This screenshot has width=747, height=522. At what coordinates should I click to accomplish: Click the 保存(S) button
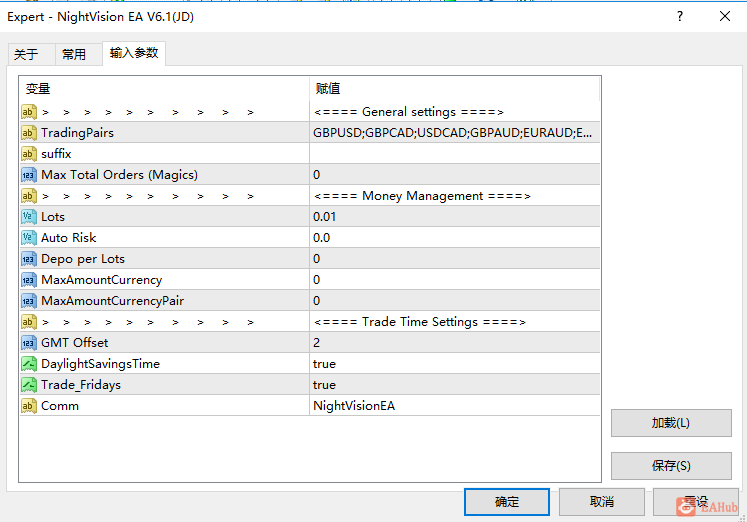coord(671,466)
